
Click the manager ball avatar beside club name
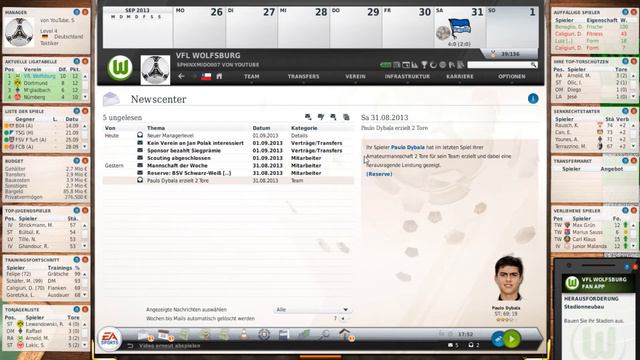click(x=155, y=70)
